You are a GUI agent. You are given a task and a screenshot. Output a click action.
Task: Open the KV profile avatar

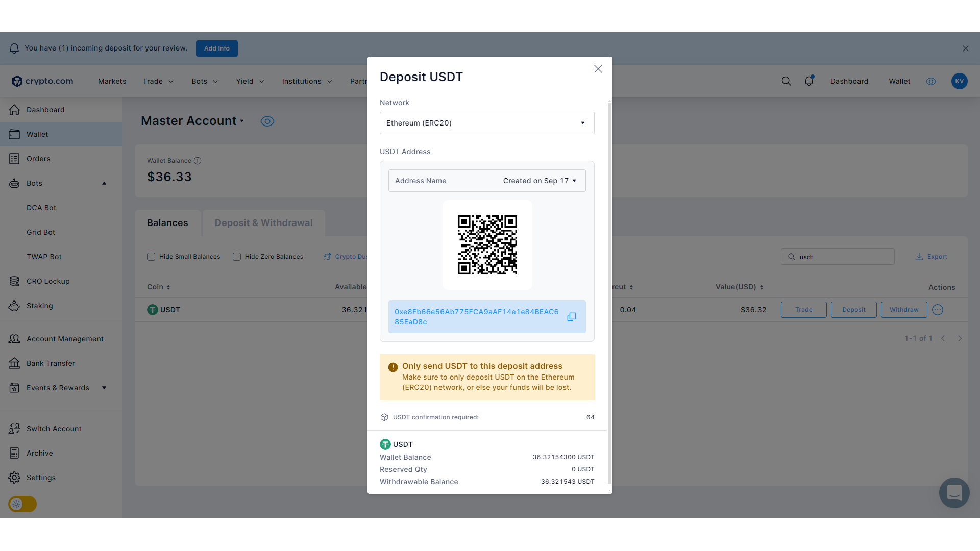point(960,81)
